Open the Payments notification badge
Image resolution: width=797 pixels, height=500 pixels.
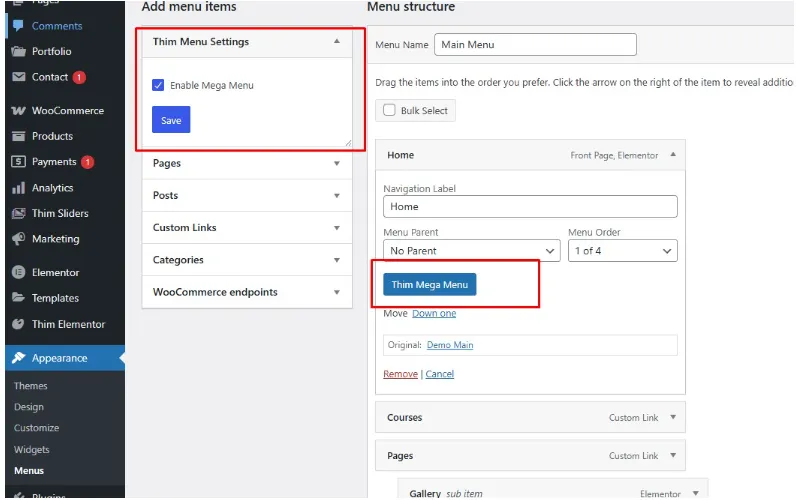click(87, 162)
